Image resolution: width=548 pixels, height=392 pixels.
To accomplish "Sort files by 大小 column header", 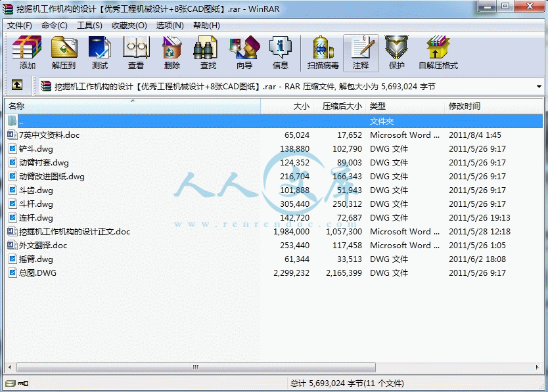I will [286, 106].
